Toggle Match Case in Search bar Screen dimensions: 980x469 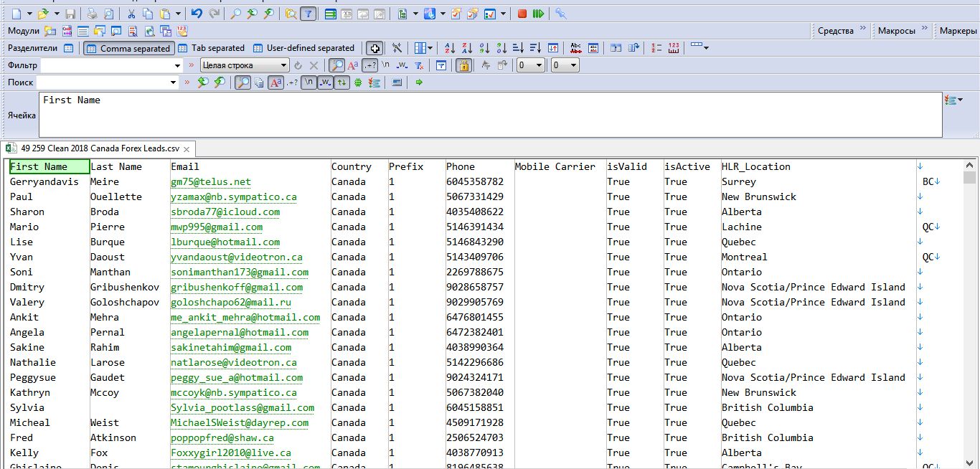(x=275, y=82)
